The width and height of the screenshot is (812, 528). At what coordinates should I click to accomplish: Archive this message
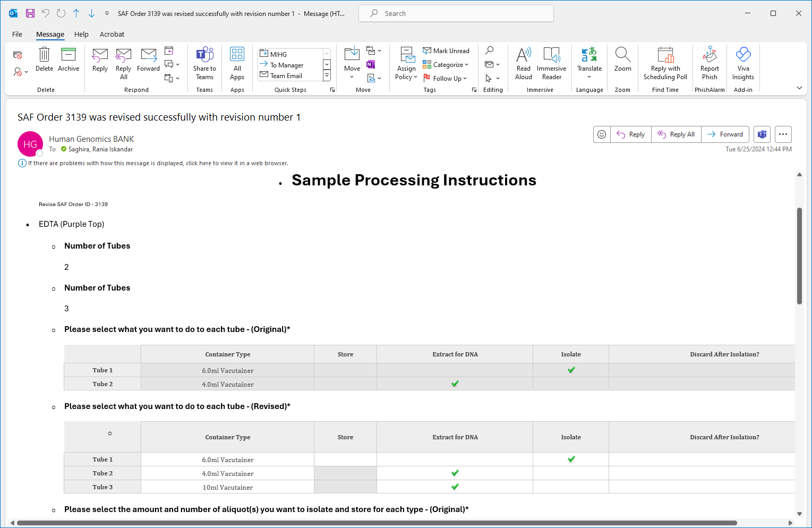(x=69, y=59)
